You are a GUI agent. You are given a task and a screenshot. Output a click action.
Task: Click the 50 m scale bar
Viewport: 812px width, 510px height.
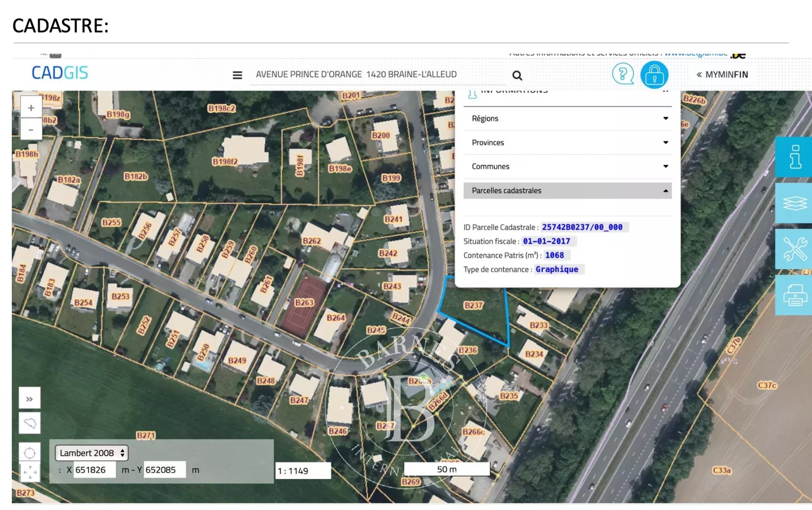(447, 469)
